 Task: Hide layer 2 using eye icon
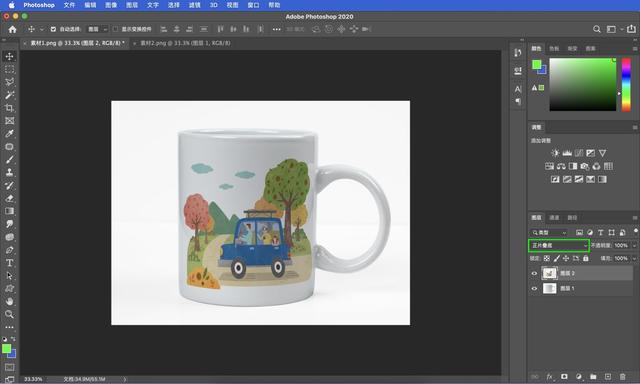tap(534, 273)
